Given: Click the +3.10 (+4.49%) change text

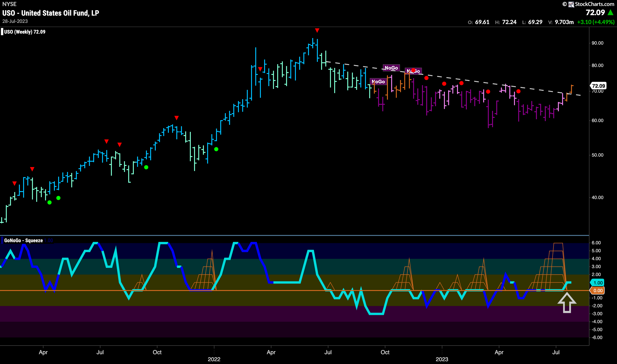Looking at the screenshot, I should [596, 22].
